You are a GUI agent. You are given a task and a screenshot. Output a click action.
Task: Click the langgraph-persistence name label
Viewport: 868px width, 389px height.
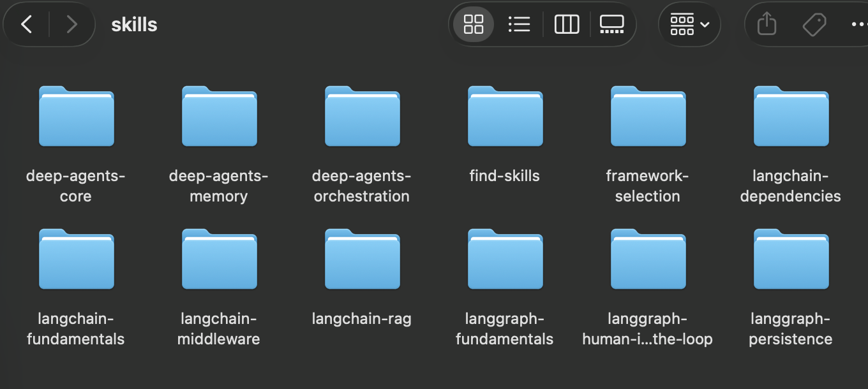tap(791, 329)
